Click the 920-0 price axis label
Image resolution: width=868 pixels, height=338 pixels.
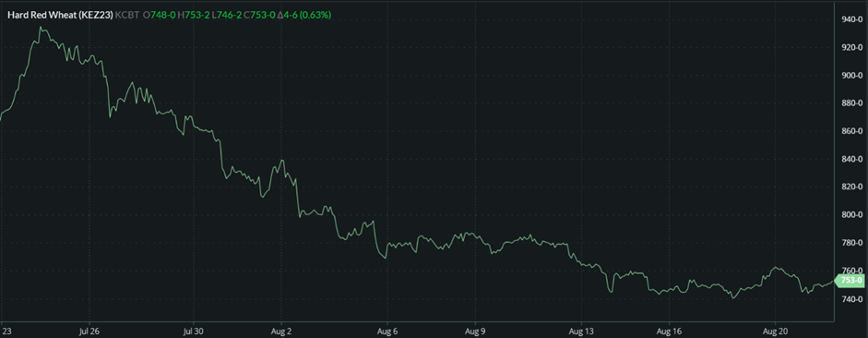pos(851,47)
